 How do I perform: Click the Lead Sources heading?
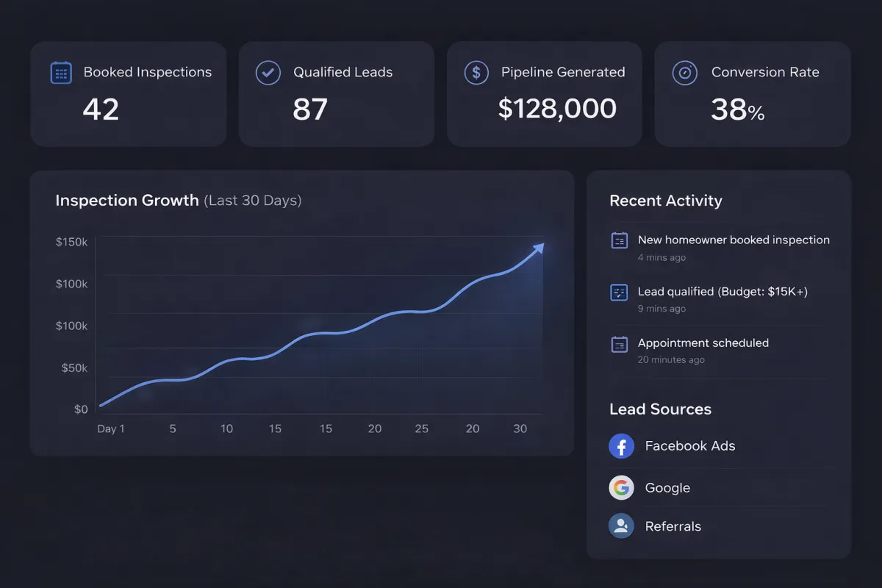click(660, 409)
